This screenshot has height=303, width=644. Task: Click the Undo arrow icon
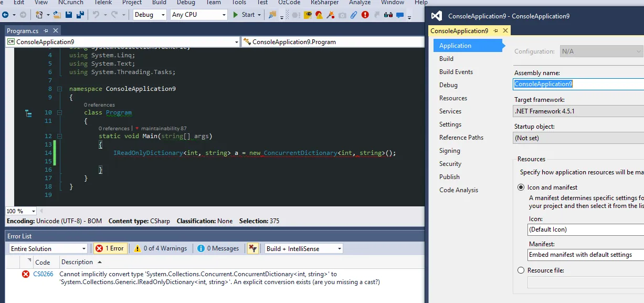pos(96,15)
